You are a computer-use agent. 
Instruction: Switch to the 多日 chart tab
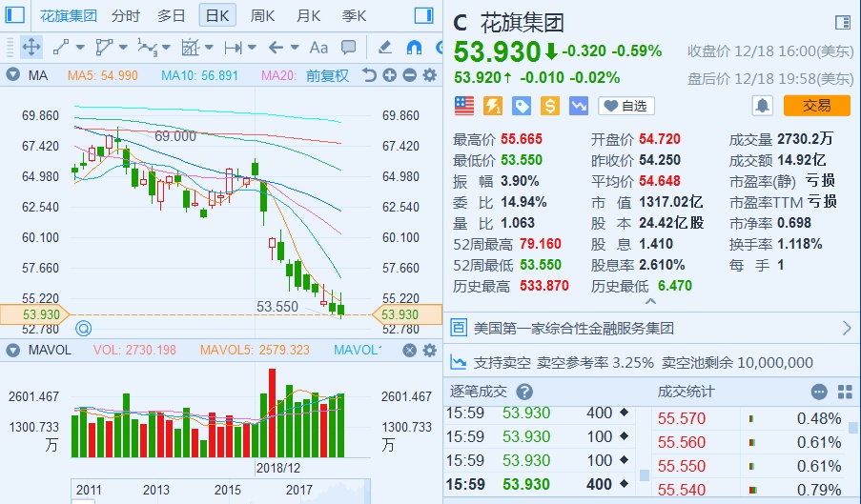tap(171, 15)
